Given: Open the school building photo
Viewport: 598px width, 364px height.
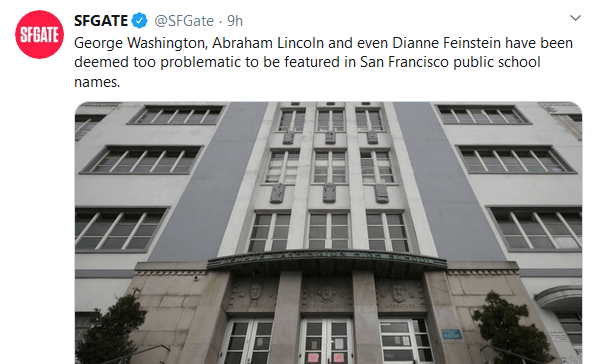Looking at the screenshot, I should (328, 233).
